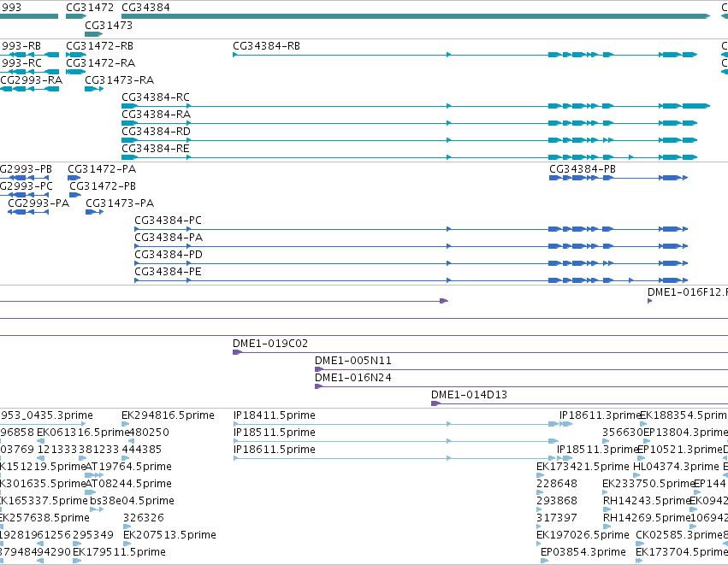This screenshot has height=565, width=728.
Task: Open EST entry EK173421.5prime
Action: point(583,467)
